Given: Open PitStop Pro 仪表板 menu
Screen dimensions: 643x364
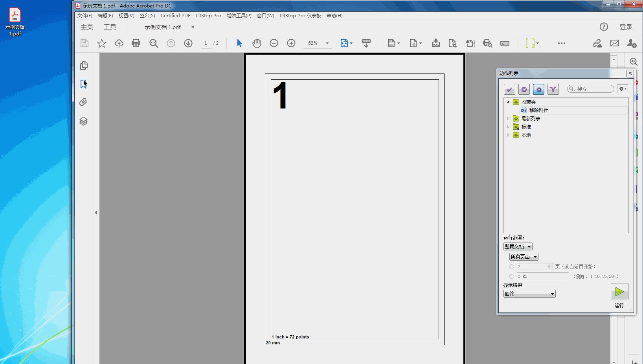Looking at the screenshot, I should (x=300, y=16).
